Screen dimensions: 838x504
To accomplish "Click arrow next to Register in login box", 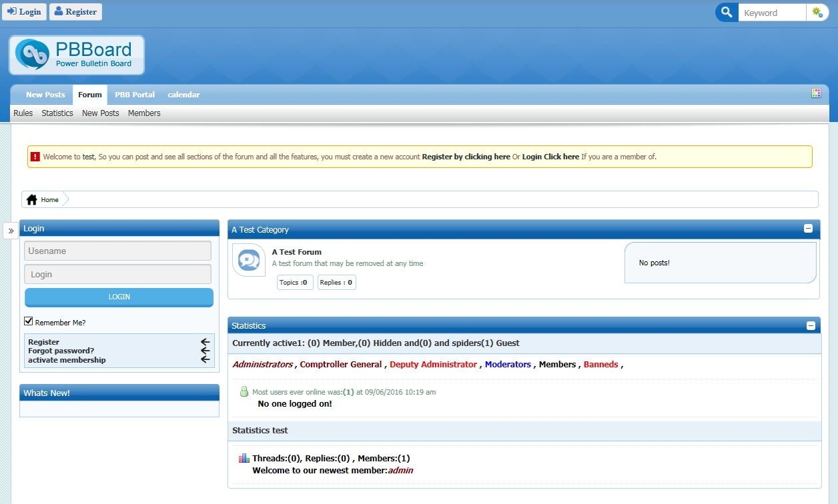I will pos(205,342).
